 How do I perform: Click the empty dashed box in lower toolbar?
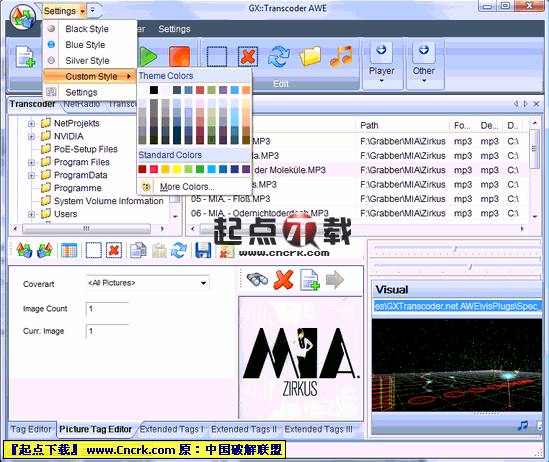coord(94,250)
